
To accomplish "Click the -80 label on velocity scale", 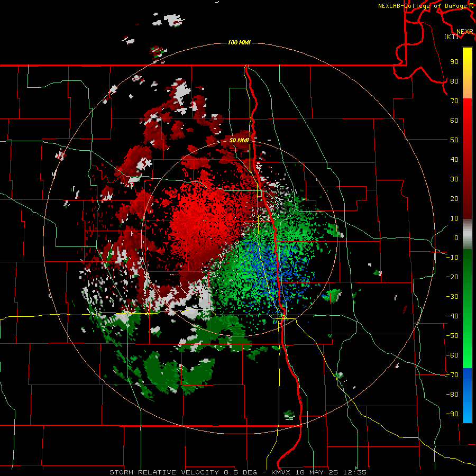I will [452, 395].
